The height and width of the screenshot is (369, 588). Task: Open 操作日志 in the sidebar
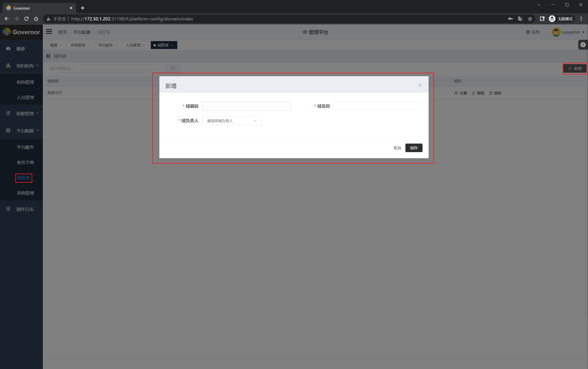click(x=21, y=209)
